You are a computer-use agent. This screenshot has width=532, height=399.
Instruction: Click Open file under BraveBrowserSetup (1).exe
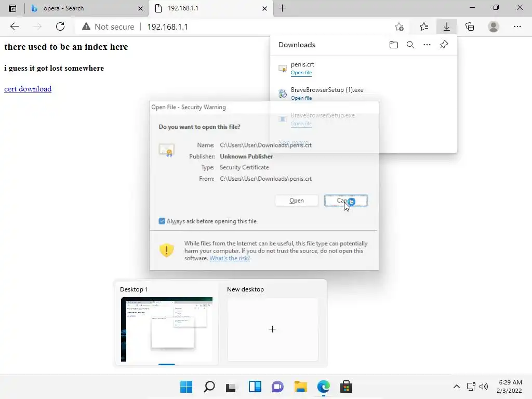tap(301, 98)
